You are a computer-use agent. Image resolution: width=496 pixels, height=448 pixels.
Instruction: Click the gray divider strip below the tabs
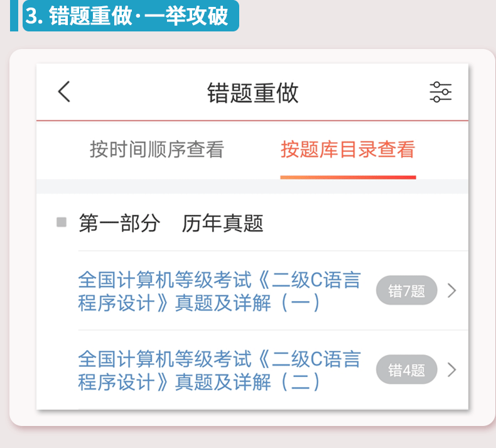(252, 187)
